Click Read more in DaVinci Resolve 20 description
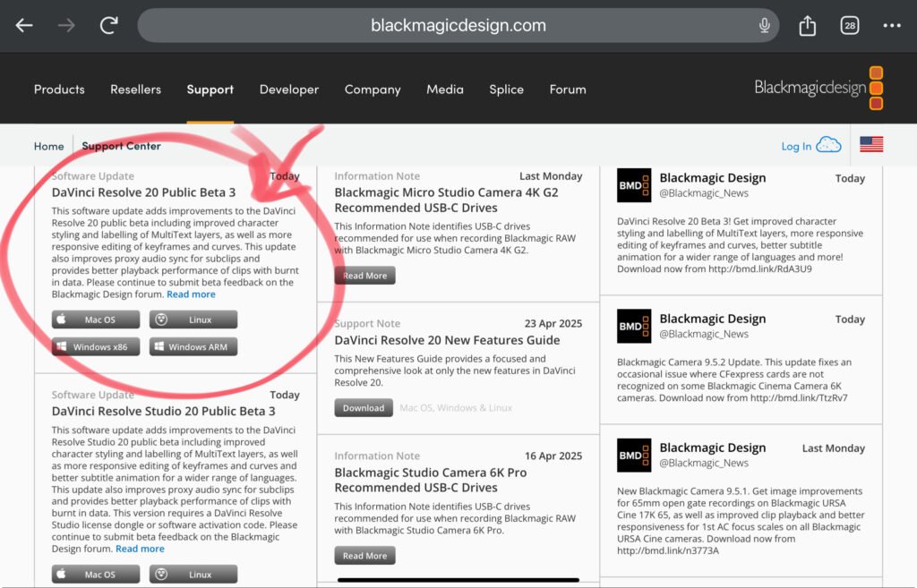The height and width of the screenshot is (588, 917). pyautogui.click(x=191, y=294)
